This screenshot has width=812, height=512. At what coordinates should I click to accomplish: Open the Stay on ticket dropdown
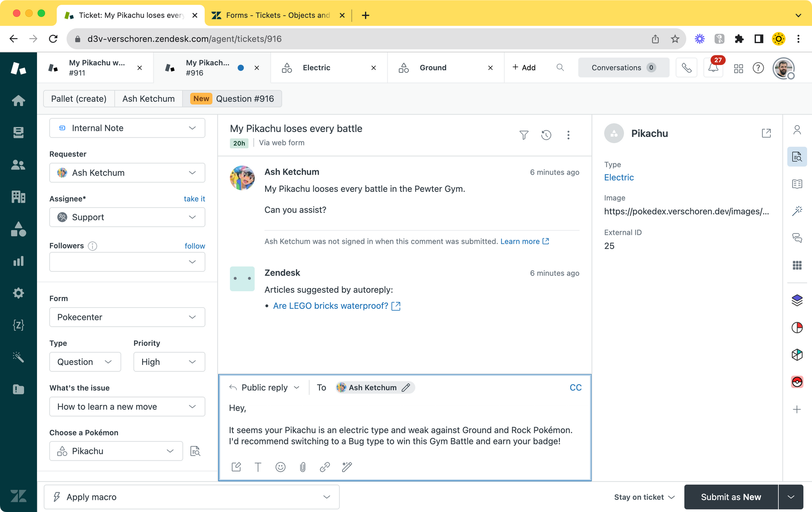click(x=644, y=497)
